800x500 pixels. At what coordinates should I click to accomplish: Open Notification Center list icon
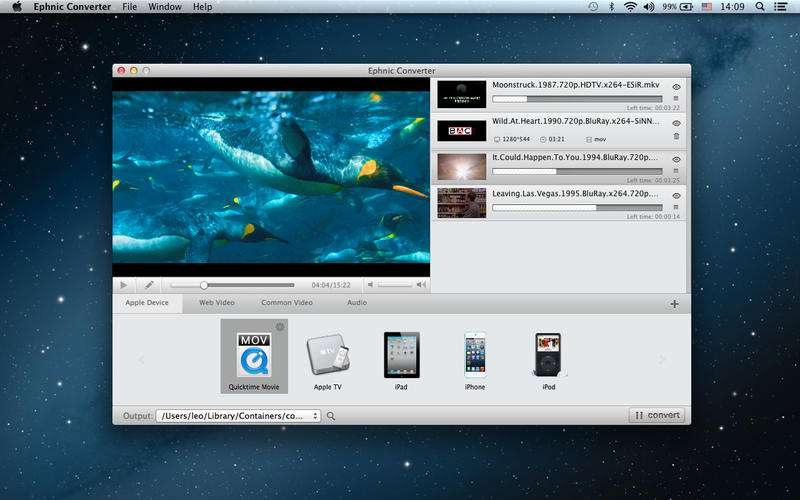[x=780, y=7]
